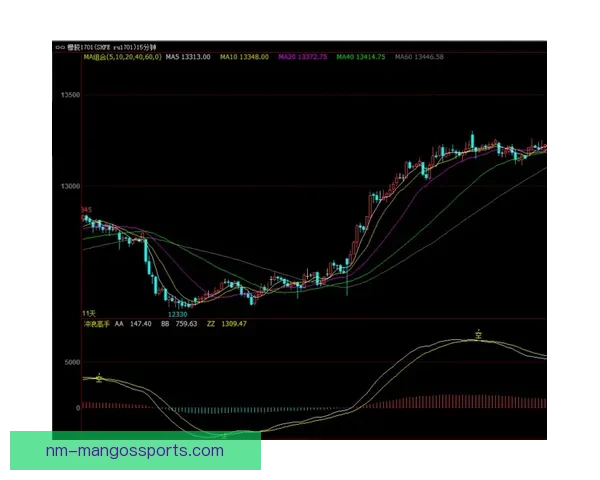Click the 5000 indicator axis label
Image resolution: width=600 pixels, height=480 pixels.
68,362
